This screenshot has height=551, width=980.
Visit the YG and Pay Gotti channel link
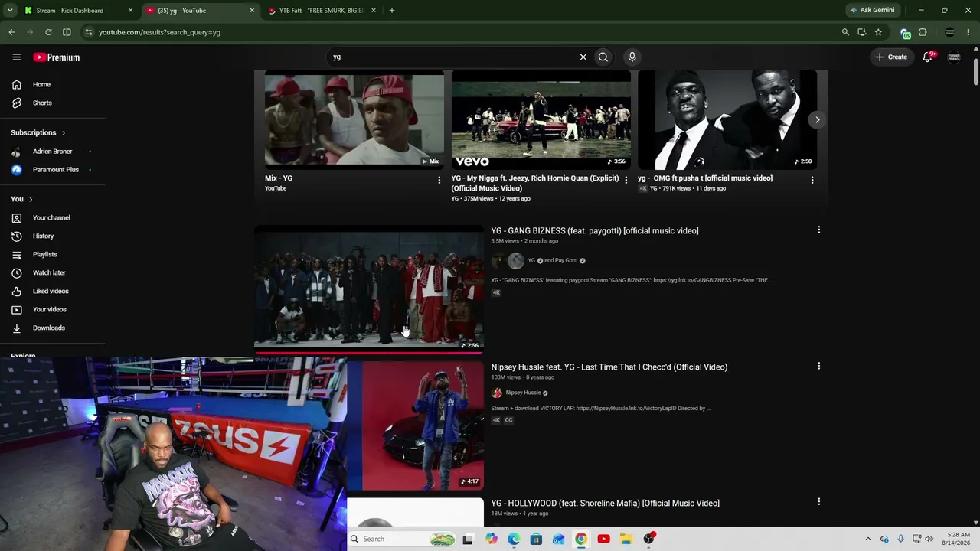click(552, 260)
